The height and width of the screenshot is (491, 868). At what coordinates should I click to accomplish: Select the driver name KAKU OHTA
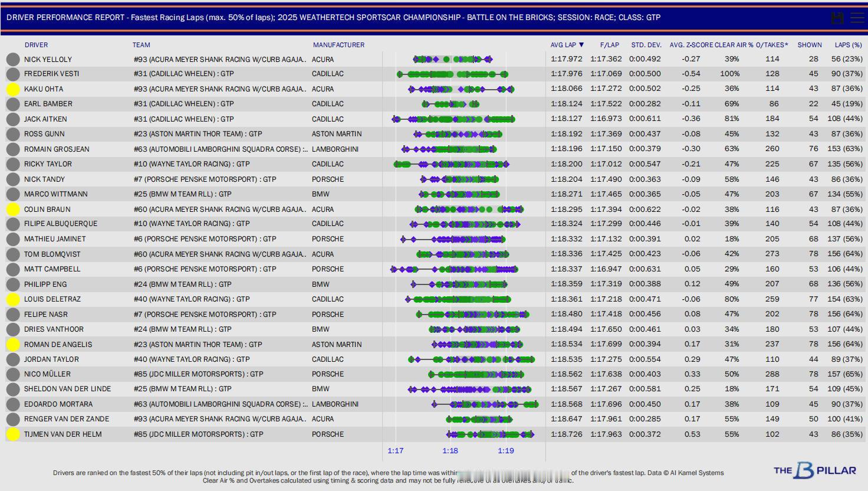click(x=44, y=89)
